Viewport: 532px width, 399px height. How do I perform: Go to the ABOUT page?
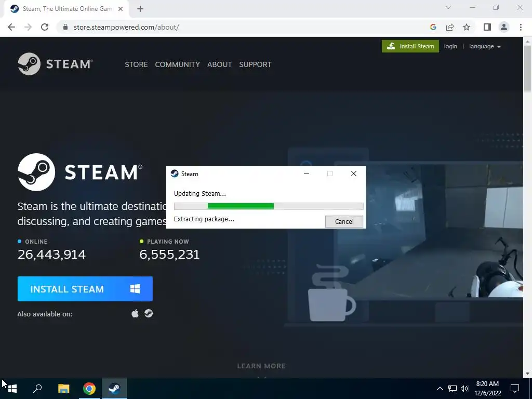[x=220, y=64]
